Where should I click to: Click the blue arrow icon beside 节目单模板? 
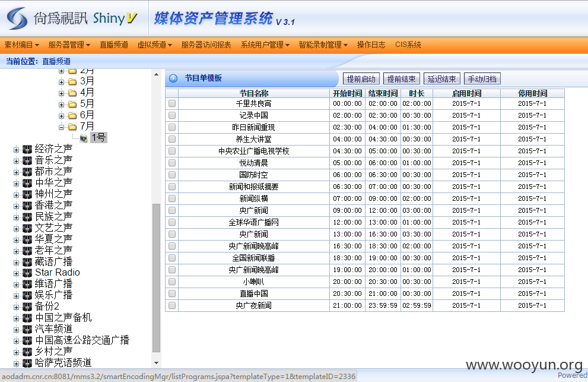(173, 78)
